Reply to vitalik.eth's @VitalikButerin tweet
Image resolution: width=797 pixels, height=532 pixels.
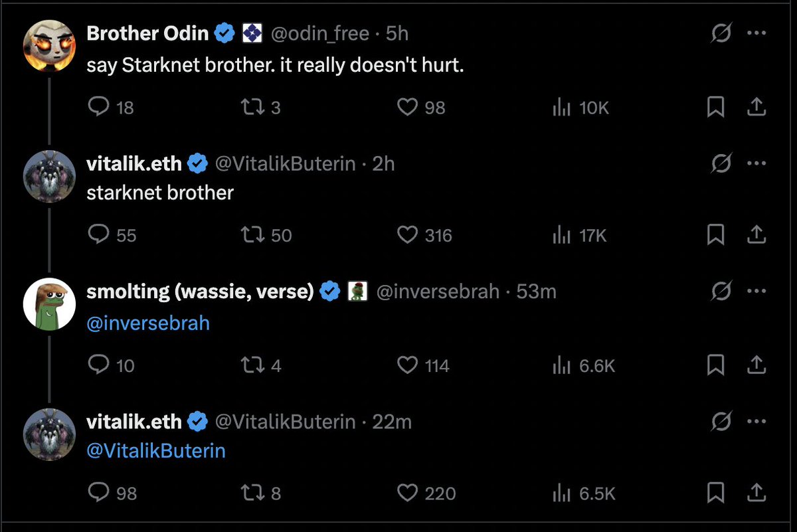pyautogui.click(x=98, y=493)
